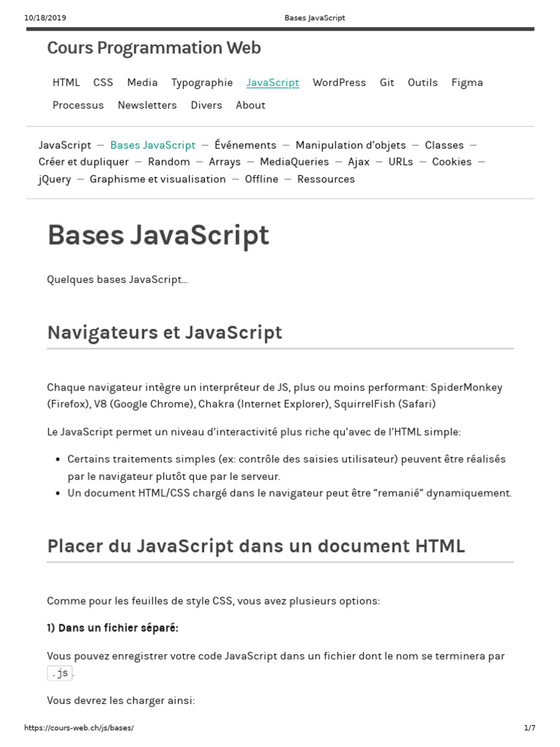Click the About menu item
Viewport: 560px width, 747px height.
250,105
